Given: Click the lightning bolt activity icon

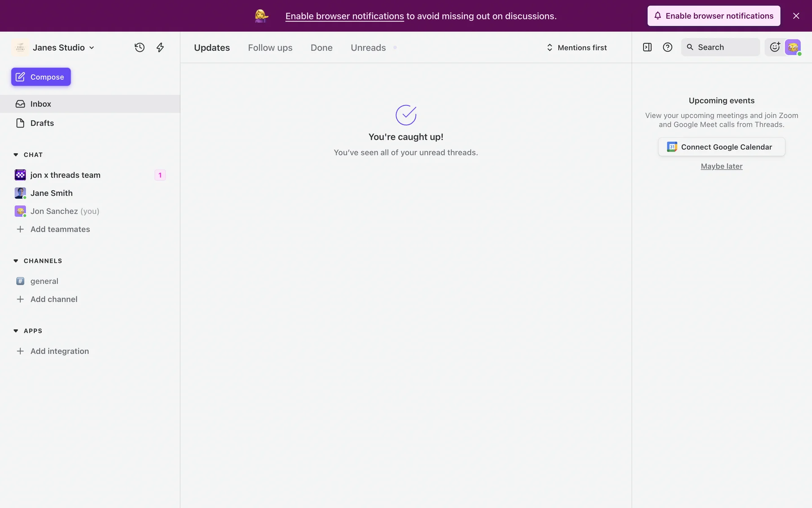Looking at the screenshot, I should [x=160, y=47].
